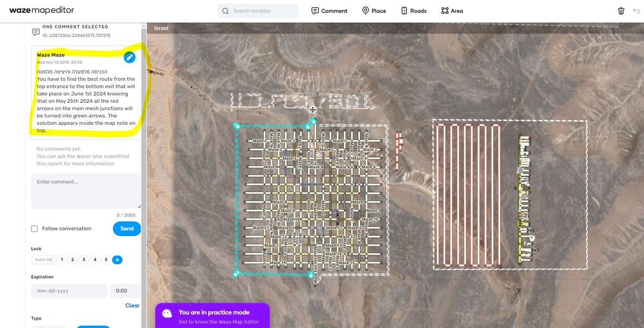Click the Send button
Viewport: 644px width, 328px height.
point(127,229)
